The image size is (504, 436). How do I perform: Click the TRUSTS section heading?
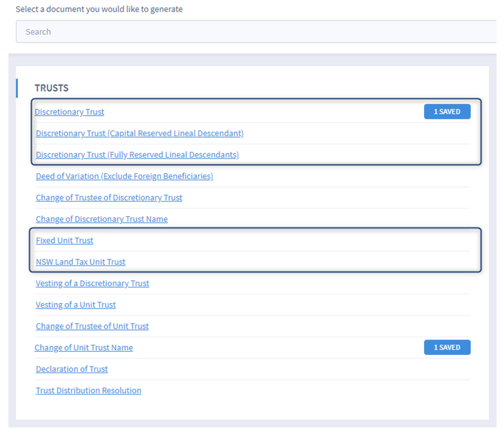click(x=51, y=88)
